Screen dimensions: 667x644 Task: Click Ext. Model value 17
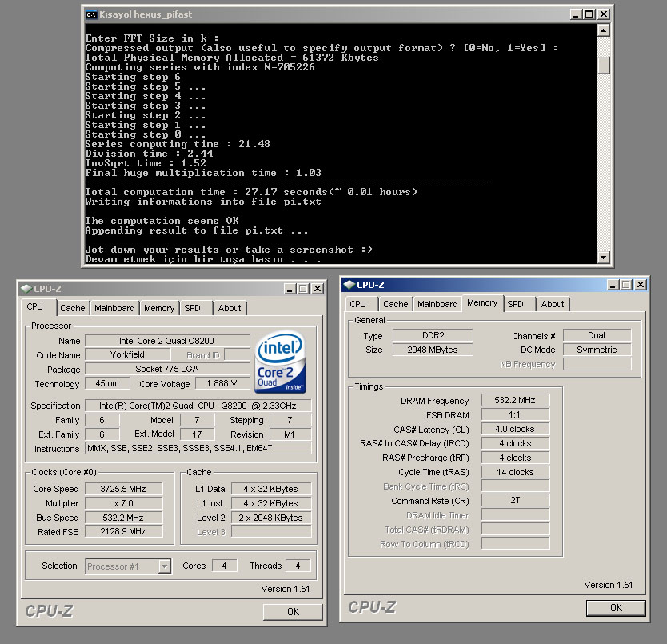pos(197,434)
